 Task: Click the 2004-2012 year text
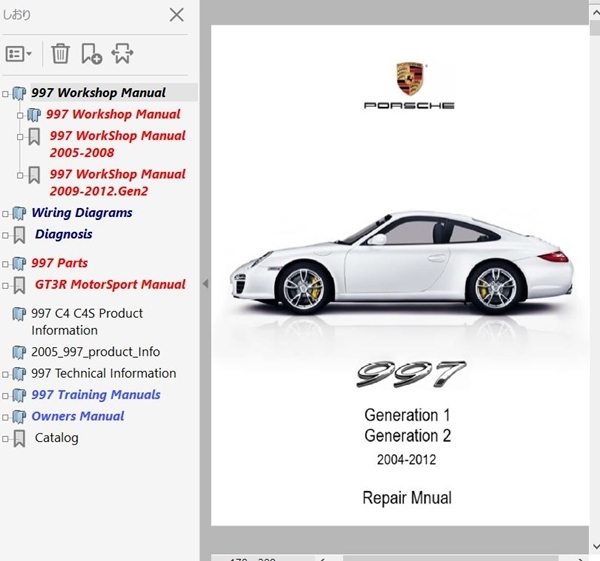[x=406, y=459]
